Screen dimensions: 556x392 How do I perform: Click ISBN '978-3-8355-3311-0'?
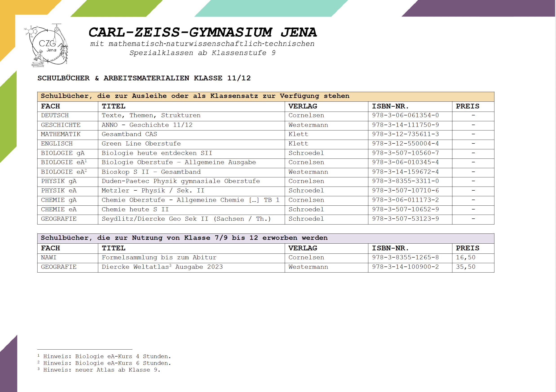[405, 181]
